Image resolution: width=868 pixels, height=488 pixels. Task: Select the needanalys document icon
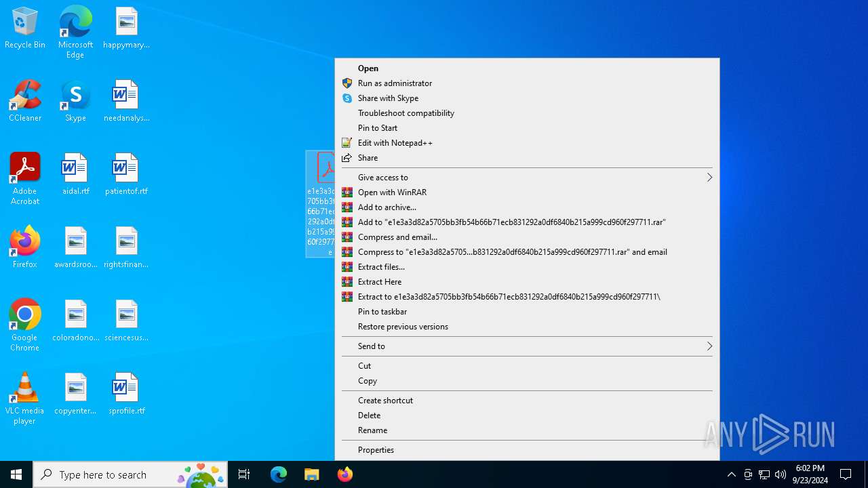(x=126, y=102)
